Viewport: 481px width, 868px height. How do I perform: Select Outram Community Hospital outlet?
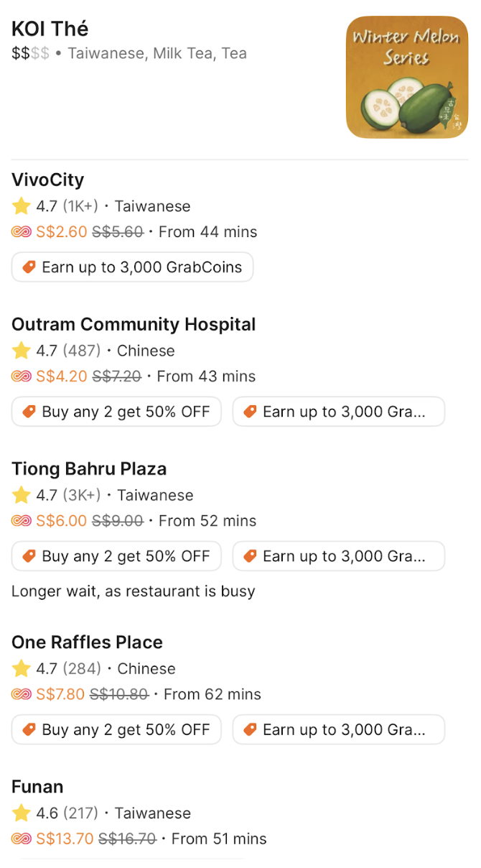[x=134, y=324]
